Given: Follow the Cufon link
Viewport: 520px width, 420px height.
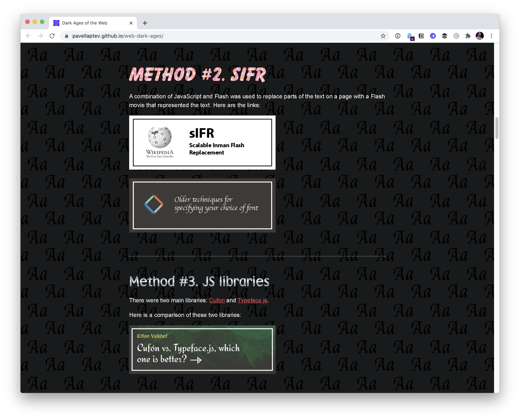Looking at the screenshot, I should click(217, 300).
